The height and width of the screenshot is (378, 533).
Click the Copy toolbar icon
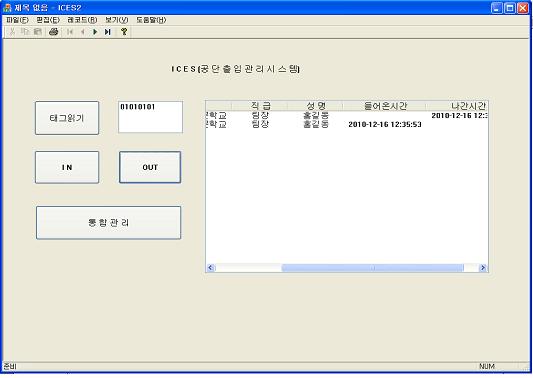25,32
